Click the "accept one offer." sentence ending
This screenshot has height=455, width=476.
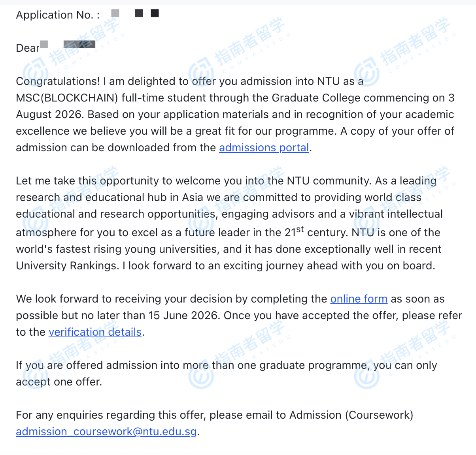pyautogui.click(x=59, y=382)
